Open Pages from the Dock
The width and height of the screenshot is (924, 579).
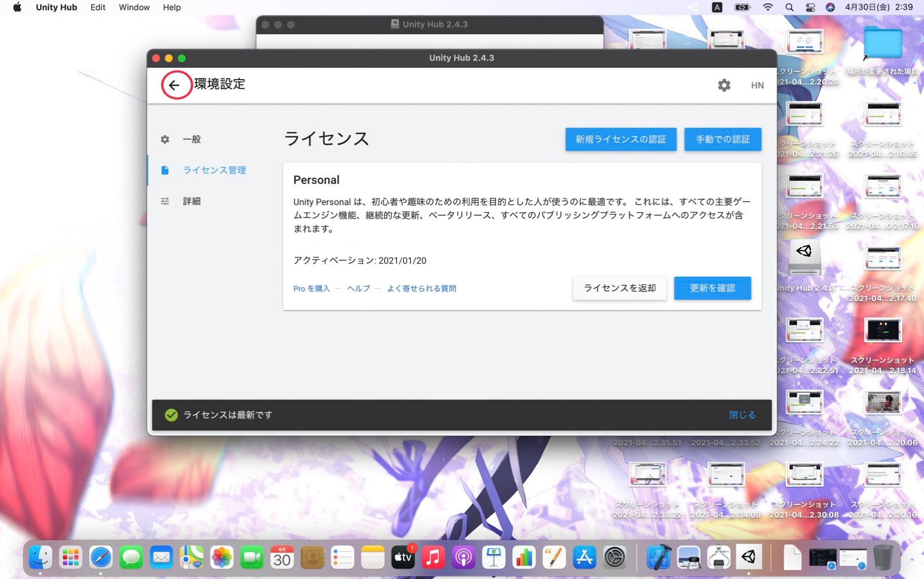pyautogui.click(x=554, y=557)
